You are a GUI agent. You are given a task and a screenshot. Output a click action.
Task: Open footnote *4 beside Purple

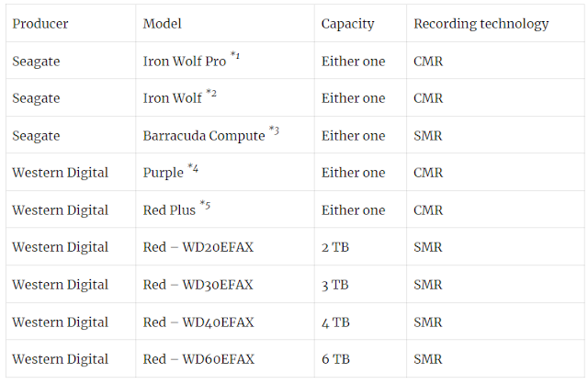pos(193,167)
